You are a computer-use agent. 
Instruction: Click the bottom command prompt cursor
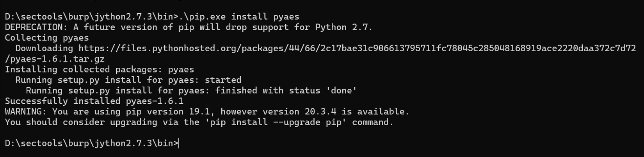179,143
